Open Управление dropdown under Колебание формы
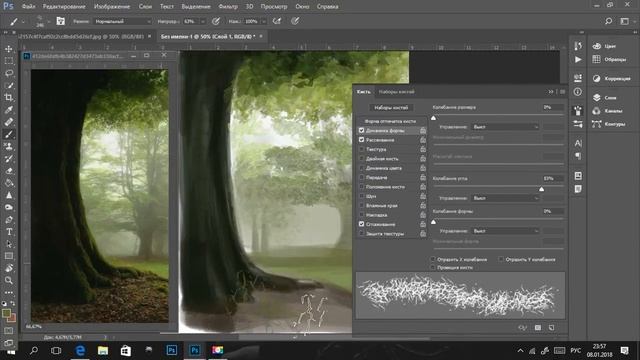The image size is (640, 360). (505, 231)
